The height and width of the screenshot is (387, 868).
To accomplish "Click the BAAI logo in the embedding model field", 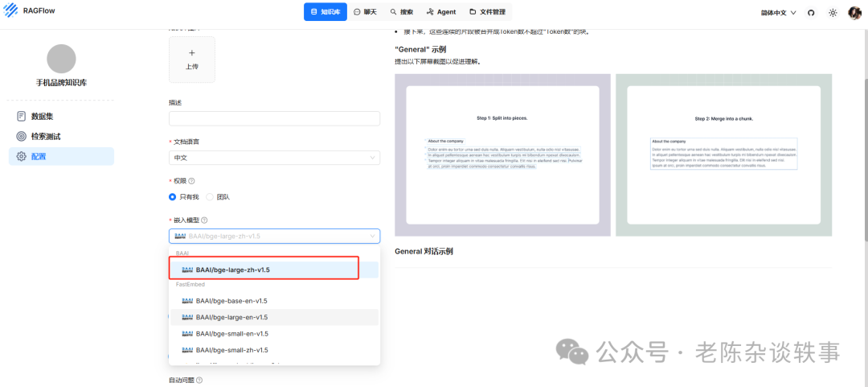I will pyautogui.click(x=180, y=237).
